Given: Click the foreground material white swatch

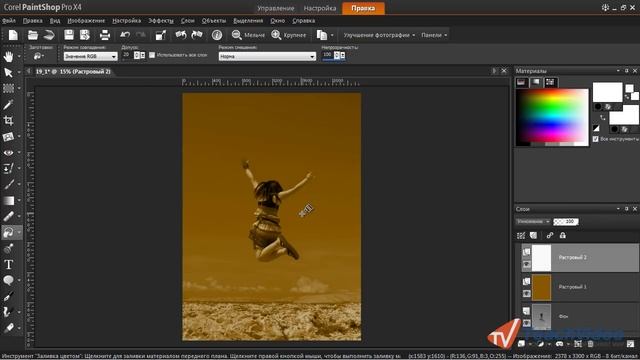Looking at the screenshot, I should (607, 92).
